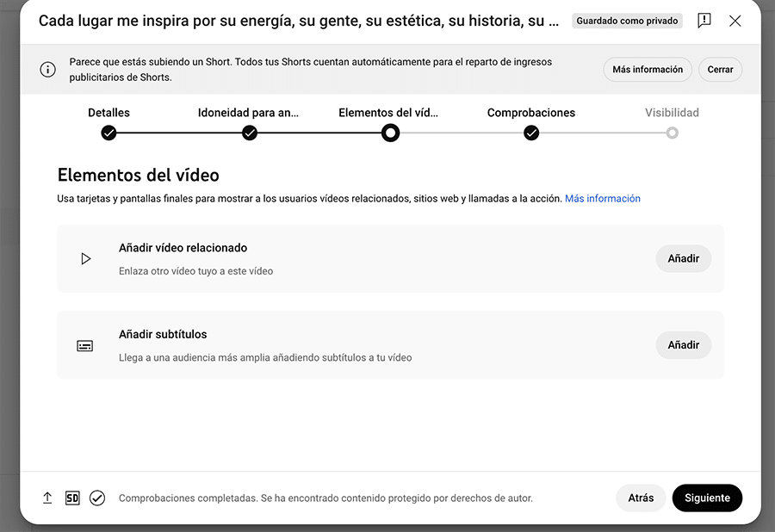Click Siguiente to continue
The width and height of the screenshot is (775, 532).
pyautogui.click(x=707, y=498)
